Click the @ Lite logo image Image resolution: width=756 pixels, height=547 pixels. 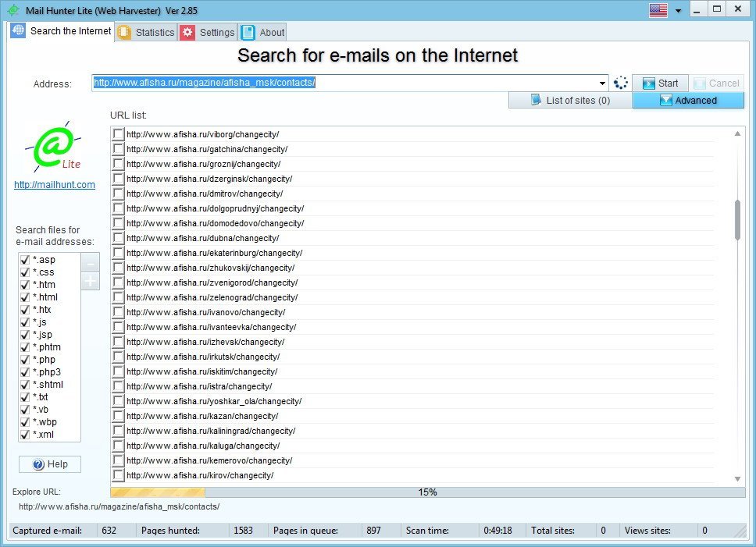(x=55, y=144)
